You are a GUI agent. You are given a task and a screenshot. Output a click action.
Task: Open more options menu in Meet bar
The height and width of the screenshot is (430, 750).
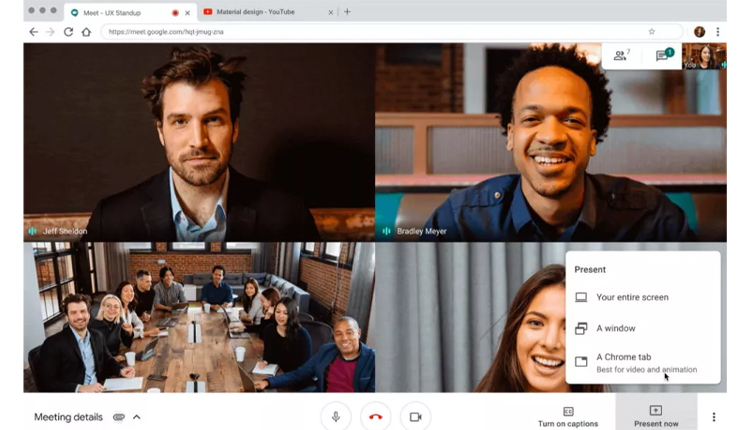click(x=713, y=417)
